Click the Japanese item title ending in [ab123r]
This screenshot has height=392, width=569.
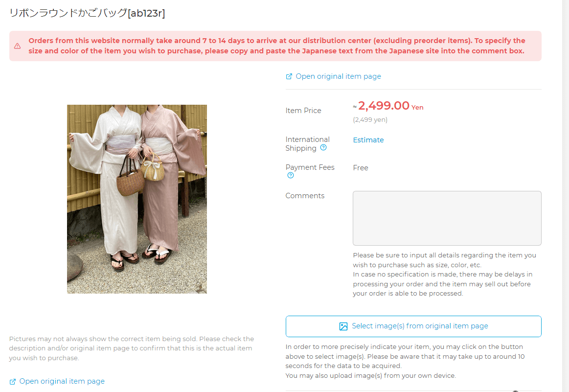click(x=87, y=13)
